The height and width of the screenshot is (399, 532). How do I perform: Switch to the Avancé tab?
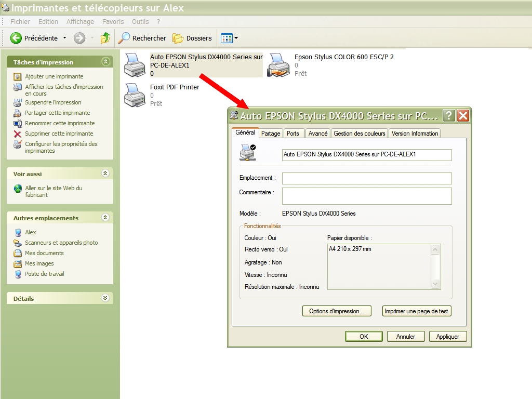coord(318,134)
